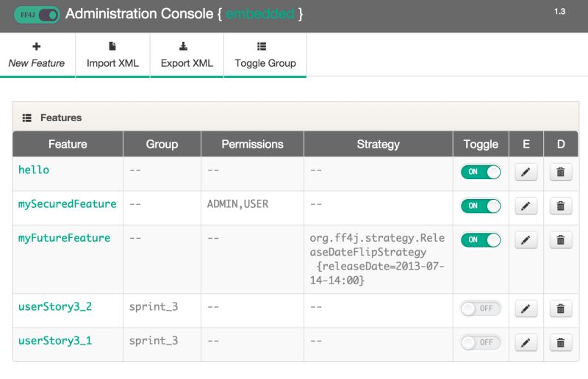Click the Feature column header
The width and height of the screenshot is (588, 379).
(x=68, y=144)
